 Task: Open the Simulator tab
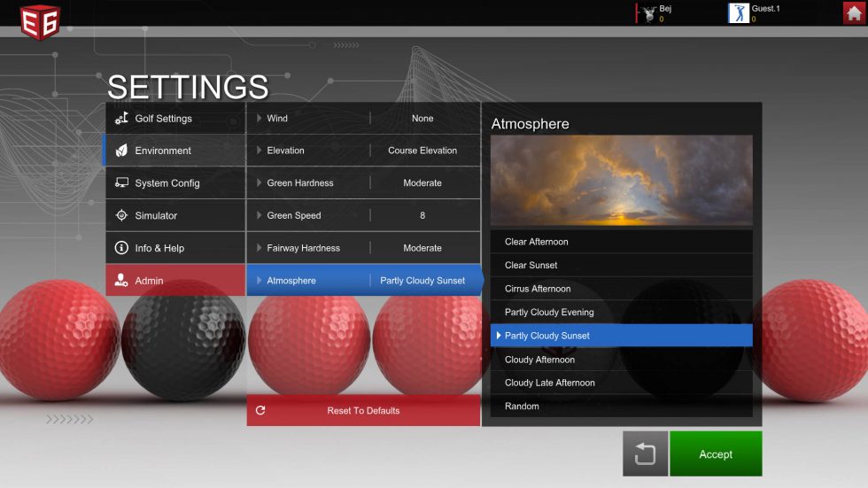coord(175,215)
